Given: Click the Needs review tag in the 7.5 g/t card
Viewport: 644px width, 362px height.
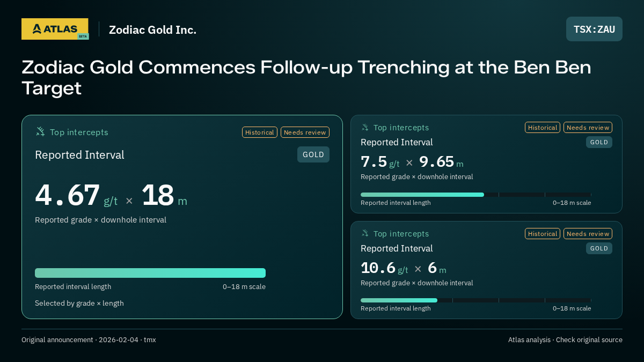Looking at the screenshot, I should [x=588, y=127].
